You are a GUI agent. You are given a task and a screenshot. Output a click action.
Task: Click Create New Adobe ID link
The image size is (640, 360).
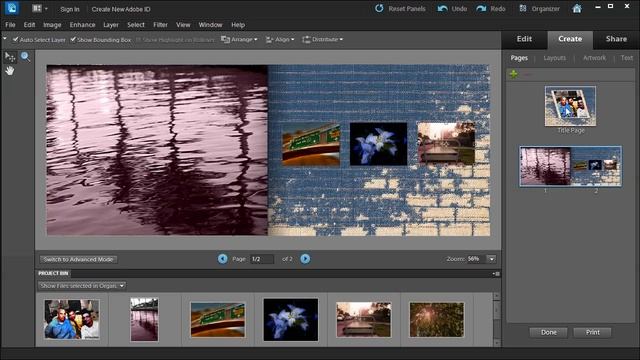121,9
